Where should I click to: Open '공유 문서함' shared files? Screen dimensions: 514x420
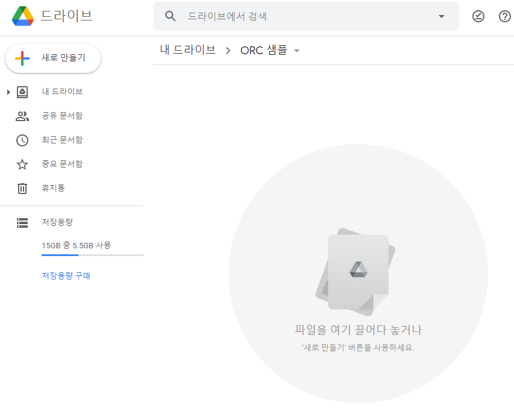tap(62, 116)
